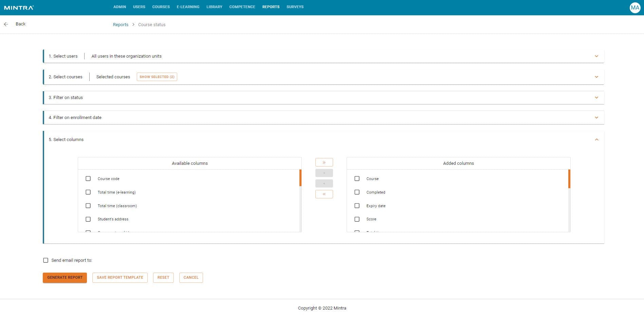644x315 pixels.
Task: Open Show Selected courses list
Action: click(x=157, y=77)
